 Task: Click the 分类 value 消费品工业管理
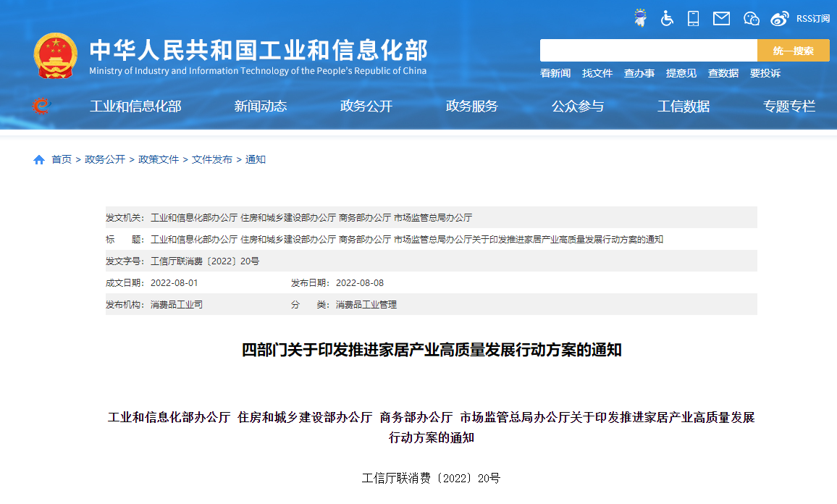pyautogui.click(x=366, y=305)
